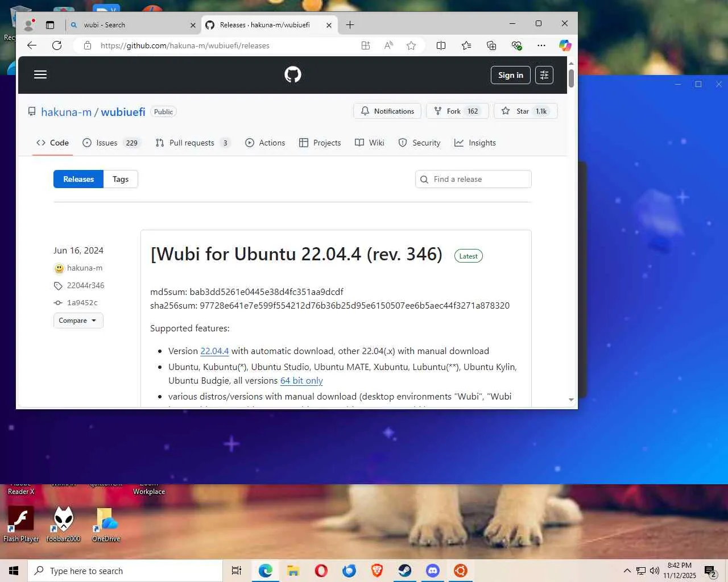
Task: Go back to the previous page
Action: coord(32,45)
